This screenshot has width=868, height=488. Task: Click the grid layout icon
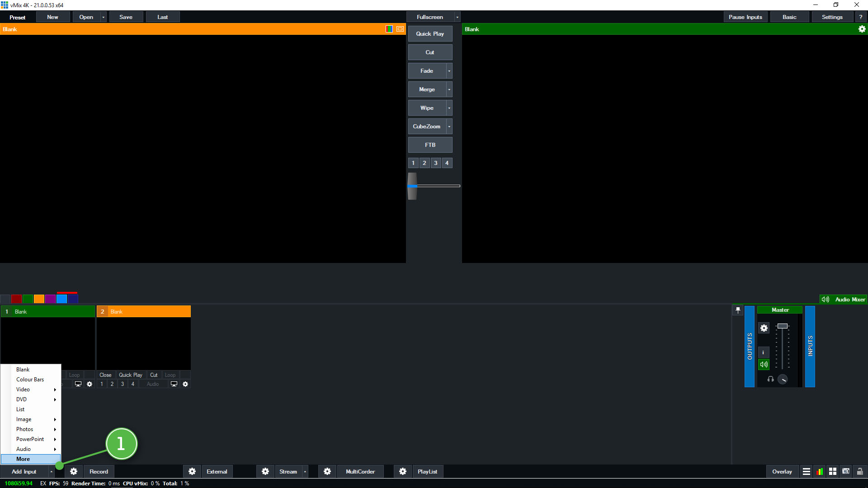(x=833, y=471)
